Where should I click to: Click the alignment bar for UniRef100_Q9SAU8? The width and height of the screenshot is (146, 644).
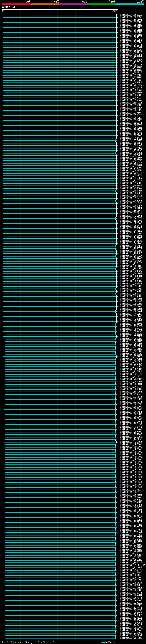[60, 22]
